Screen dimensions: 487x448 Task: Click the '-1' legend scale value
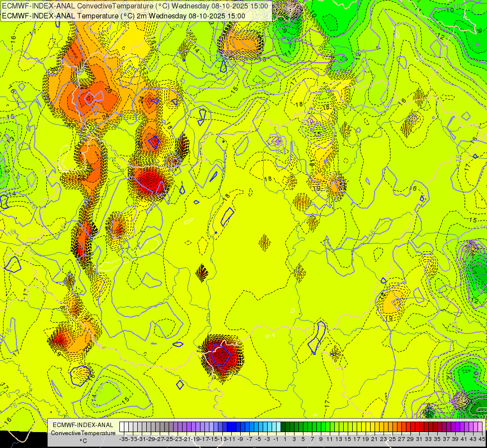[276, 439]
